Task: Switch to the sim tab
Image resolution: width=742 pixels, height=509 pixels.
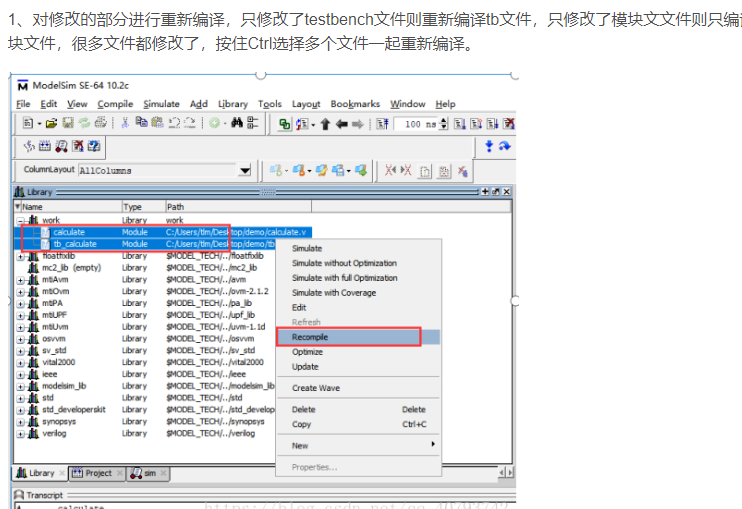Action: point(150,473)
